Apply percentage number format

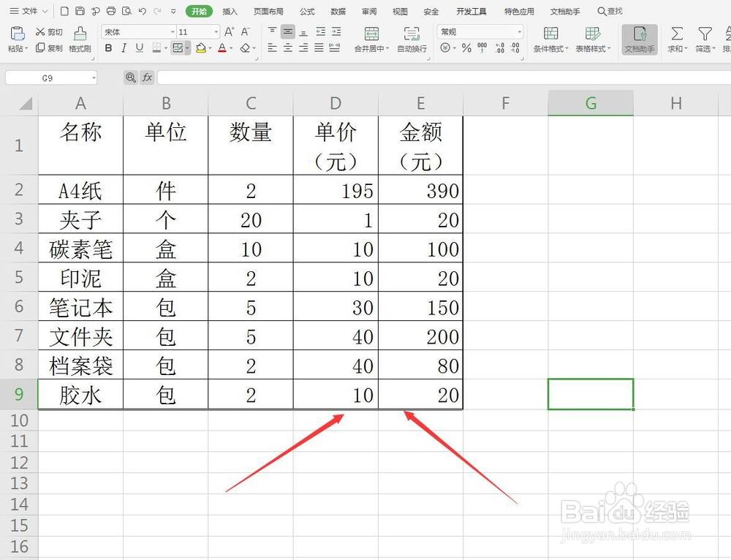click(465, 48)
